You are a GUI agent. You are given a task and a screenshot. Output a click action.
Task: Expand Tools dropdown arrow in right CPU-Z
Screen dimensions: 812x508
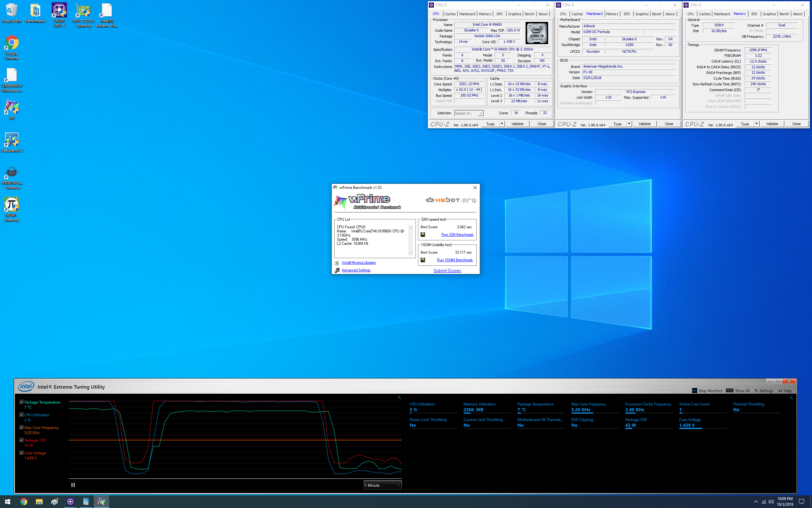point(756,124)
